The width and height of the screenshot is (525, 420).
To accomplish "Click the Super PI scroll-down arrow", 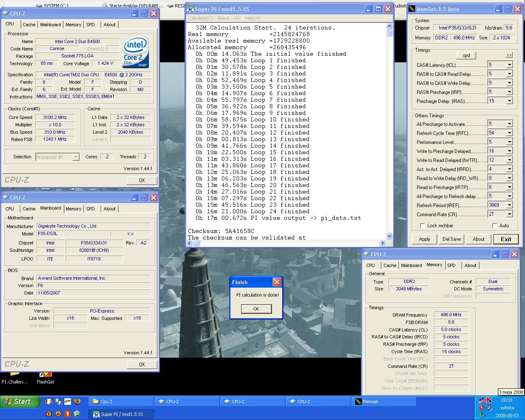I will pyautogui.click(x=389, y=236).
